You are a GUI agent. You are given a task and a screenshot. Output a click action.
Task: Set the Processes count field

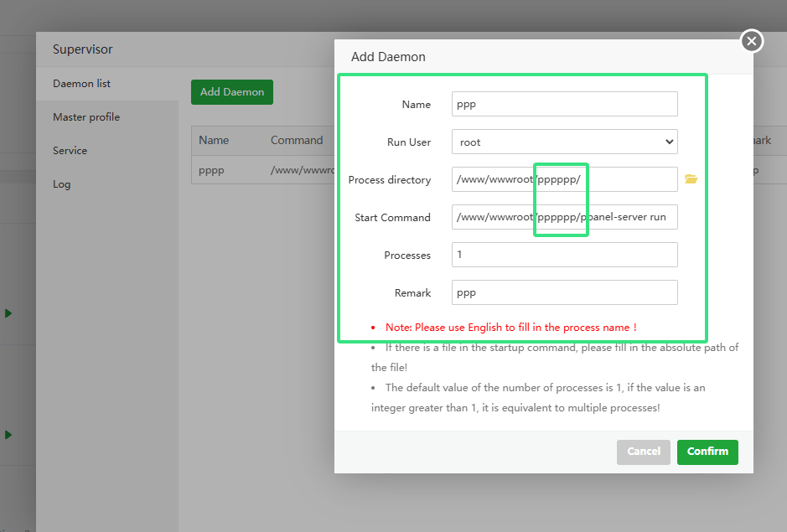(x=565, y=255)
